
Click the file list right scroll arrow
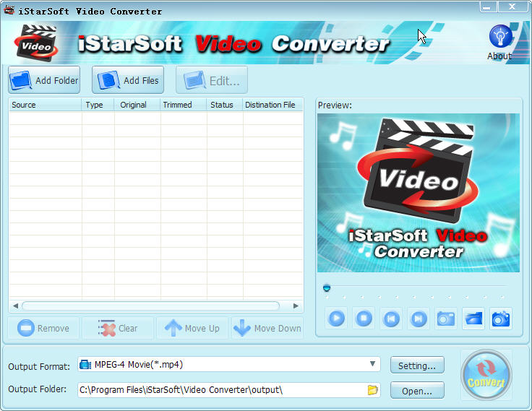point(296,306)
